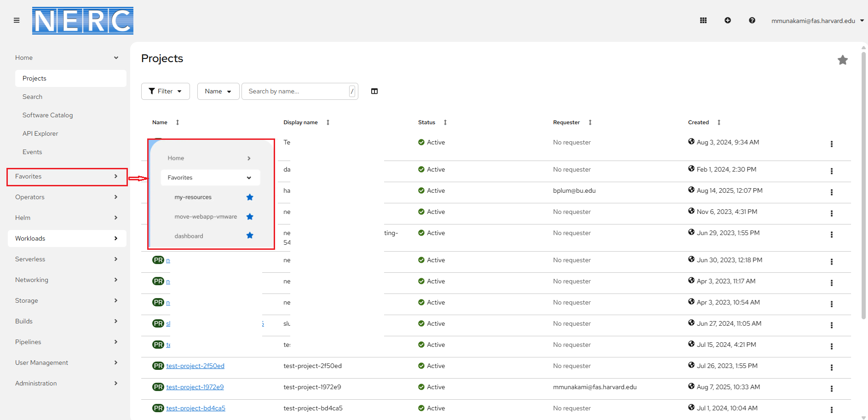Click the plus import icon in header
868x420 pixels.
tap(727, 20)
